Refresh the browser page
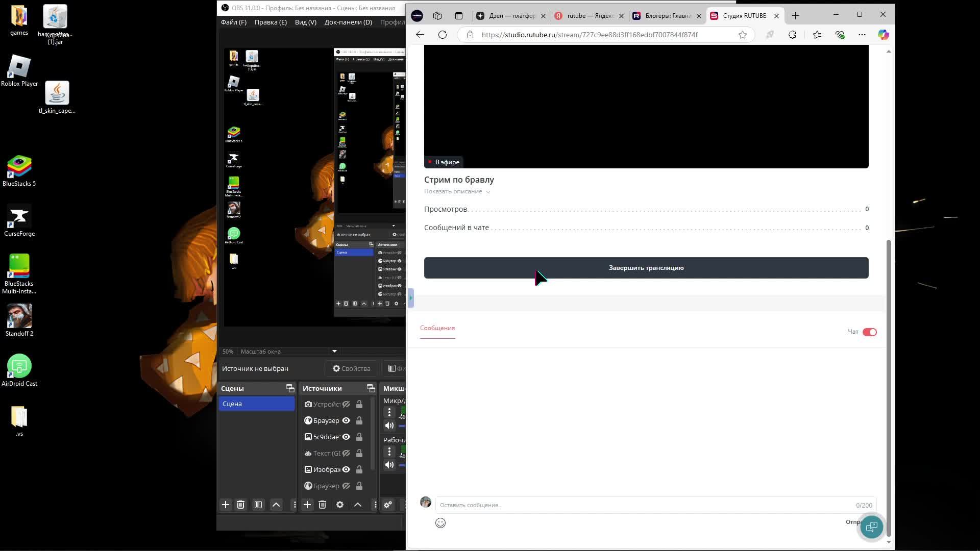 tap(443, 35)
